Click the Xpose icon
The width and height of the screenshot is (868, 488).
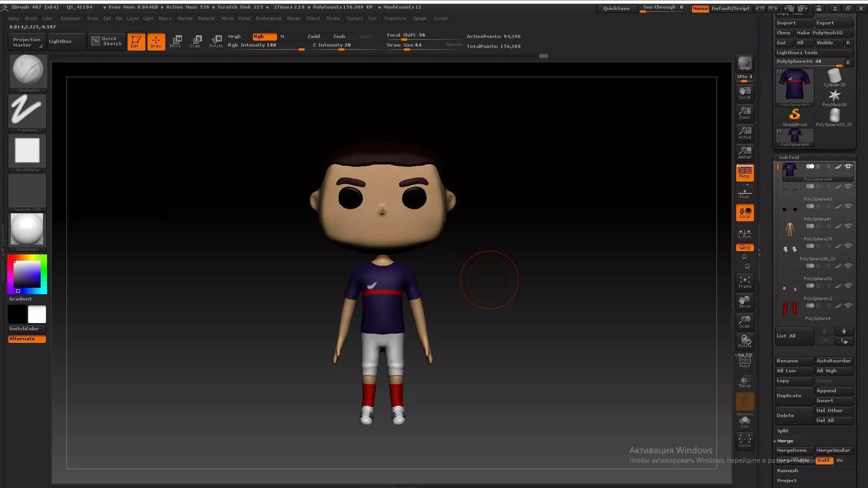coord(745,441)
